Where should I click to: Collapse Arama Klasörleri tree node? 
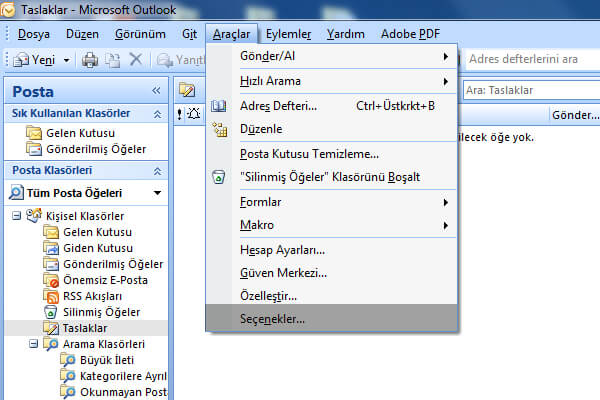pos(33,344)
